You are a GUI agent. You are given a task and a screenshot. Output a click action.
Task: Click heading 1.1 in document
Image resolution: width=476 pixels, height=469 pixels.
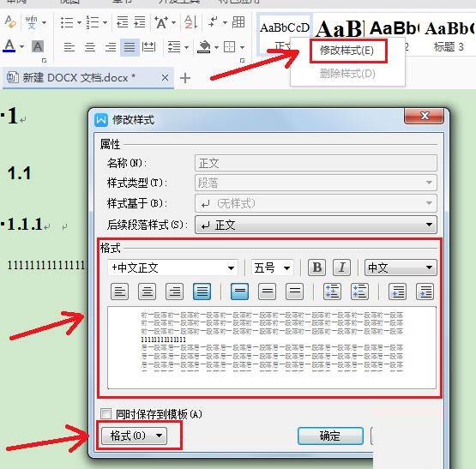19,173
